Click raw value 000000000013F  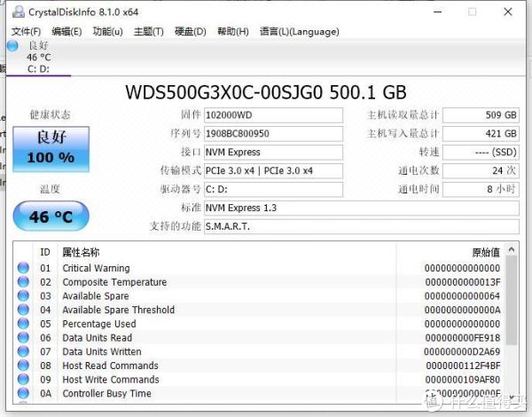coord(463,282)
